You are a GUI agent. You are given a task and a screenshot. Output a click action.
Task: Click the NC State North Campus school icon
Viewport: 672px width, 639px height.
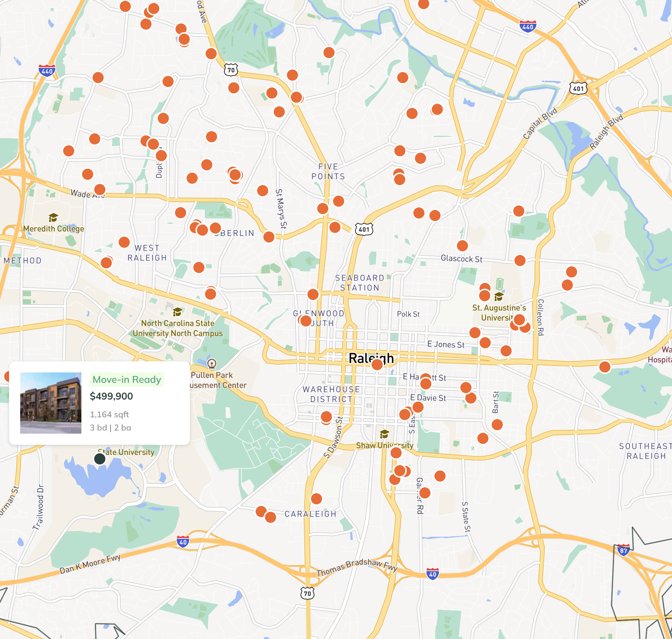pos(178,311)
